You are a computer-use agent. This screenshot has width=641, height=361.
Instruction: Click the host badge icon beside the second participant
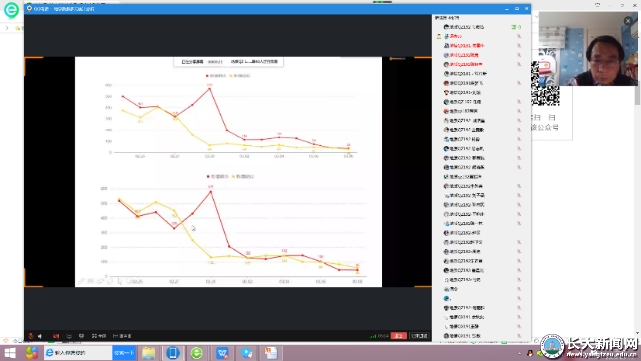coord(439,36)
